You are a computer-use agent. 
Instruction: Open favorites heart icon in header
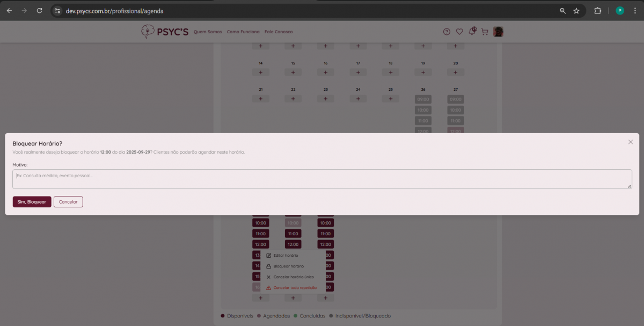click(459, 32)
